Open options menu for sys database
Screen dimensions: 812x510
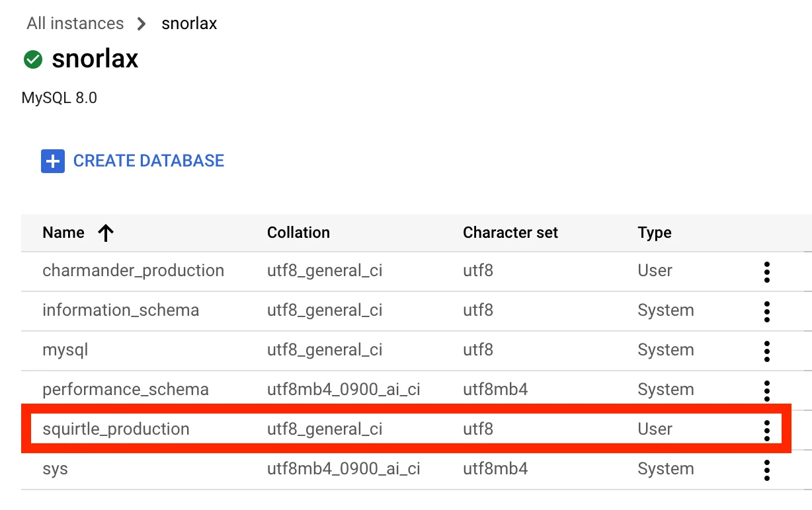pyautogui.click(x=766, y=470)
